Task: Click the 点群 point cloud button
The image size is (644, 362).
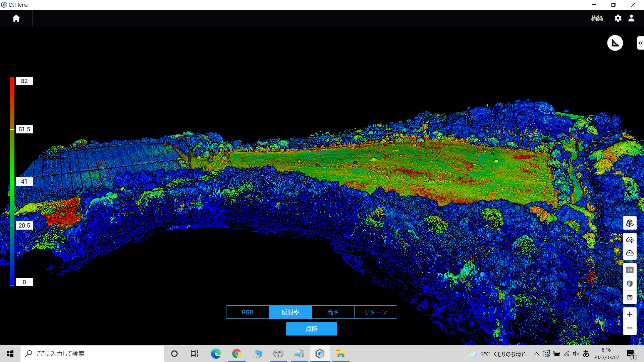Action: (x=311, y=329)
